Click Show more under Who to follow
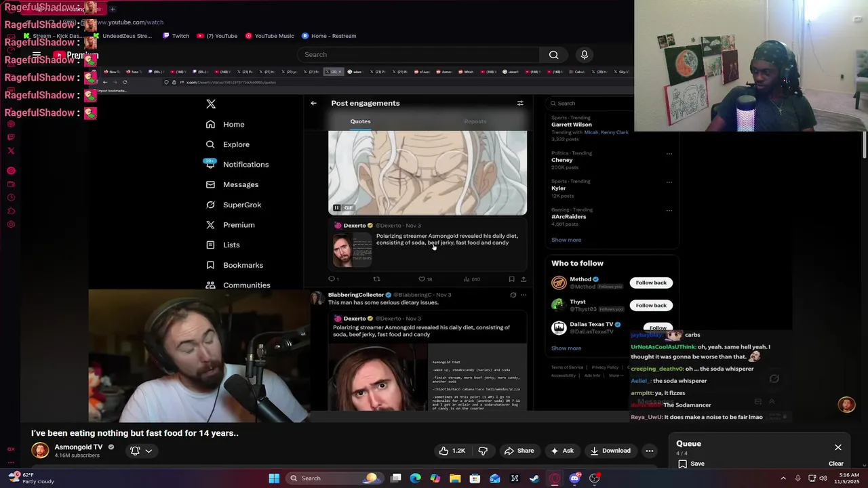The image size is (868, 488). pyautogui.click(x=566, y=348)
